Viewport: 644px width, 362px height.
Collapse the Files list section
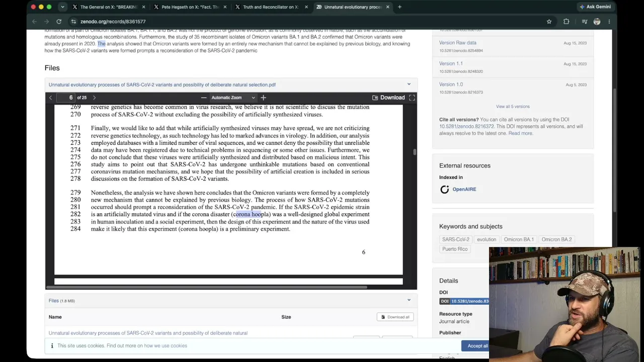(409, 300)
